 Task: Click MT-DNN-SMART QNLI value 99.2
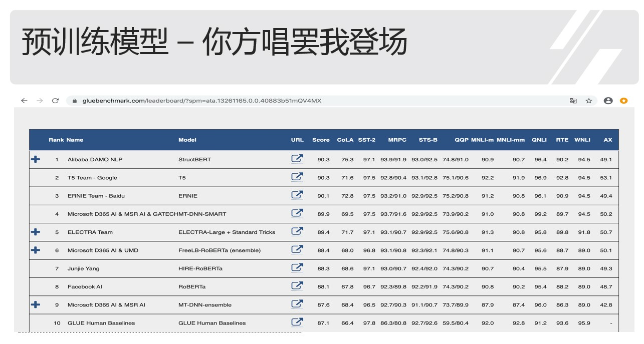click(x=541, y=214)
